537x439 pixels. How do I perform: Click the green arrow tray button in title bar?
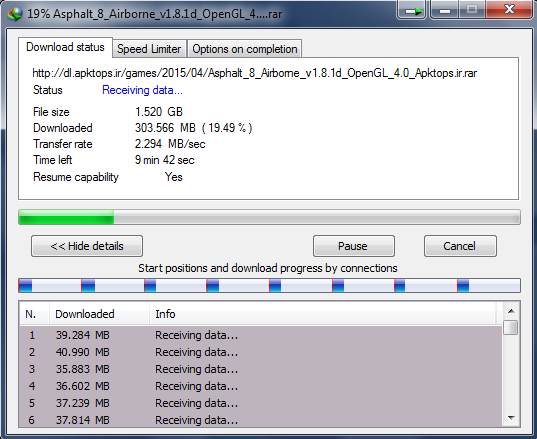tap(412, 10)
